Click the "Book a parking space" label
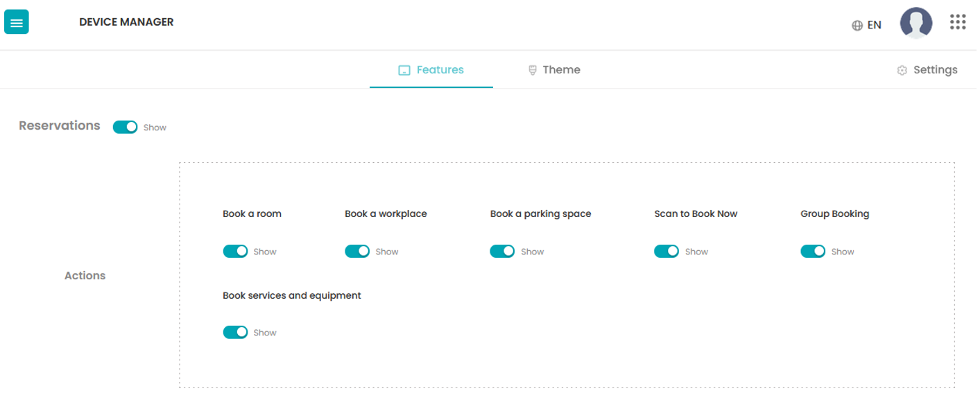Viewport: 980px width, 393px height. 540,213
